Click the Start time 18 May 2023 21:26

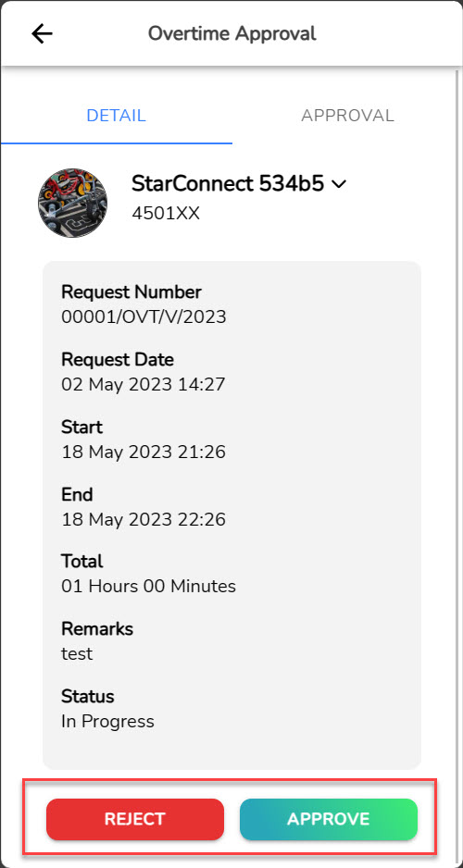coord(144,453)
